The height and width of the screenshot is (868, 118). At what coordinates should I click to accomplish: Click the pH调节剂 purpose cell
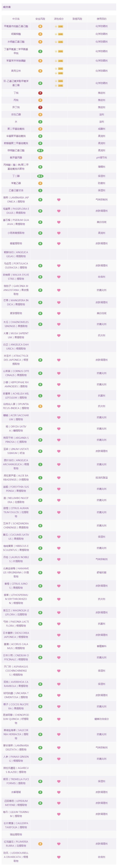pos(101,157)
